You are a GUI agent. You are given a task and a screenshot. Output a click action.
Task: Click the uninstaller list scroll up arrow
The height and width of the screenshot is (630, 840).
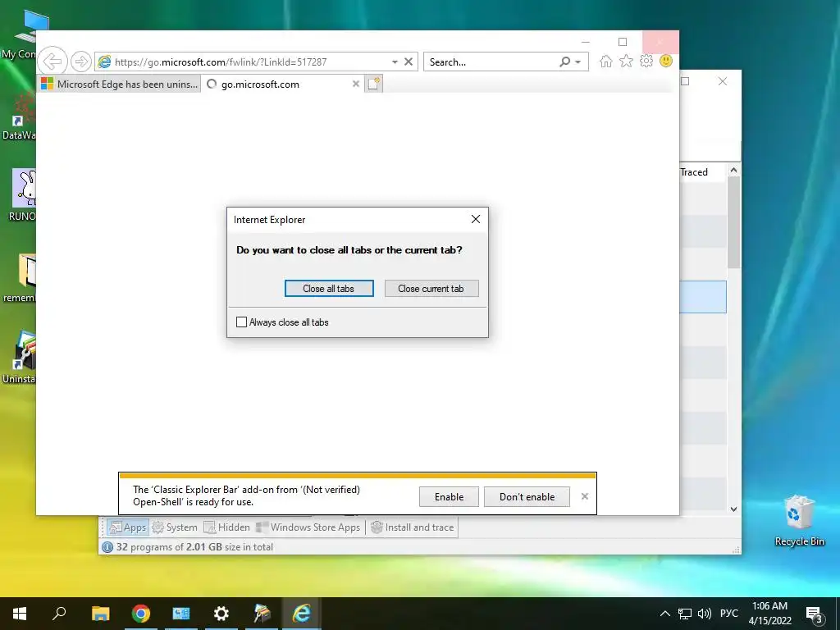point(733,171)
